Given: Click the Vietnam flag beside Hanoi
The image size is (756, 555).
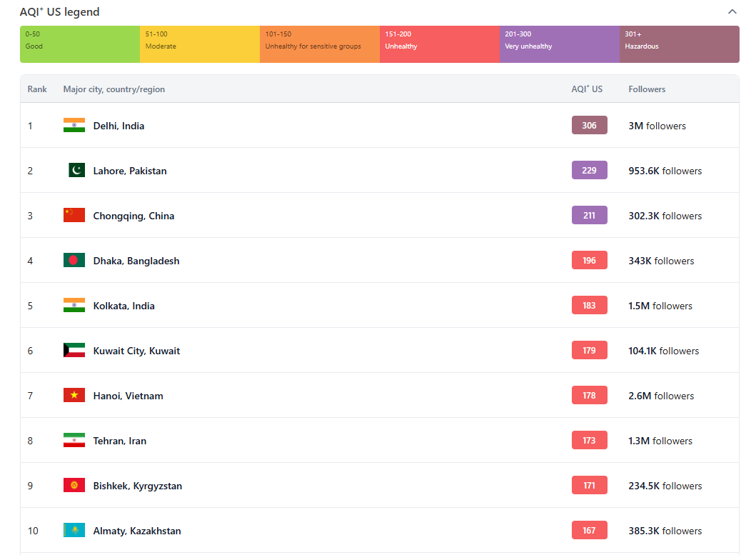Looking at the screenshot, I should (74, 396).
